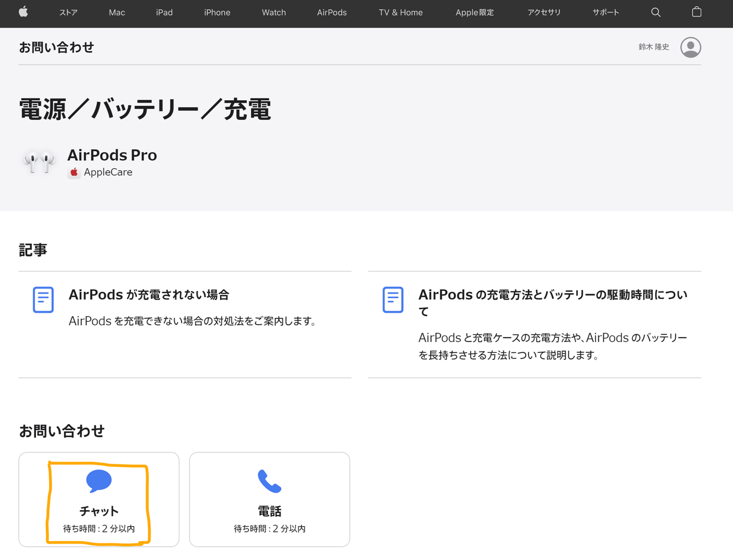Viewport: 733px width, 560px height.
Task: Open the search magnifier icon
Action: (x=656, y=12)
